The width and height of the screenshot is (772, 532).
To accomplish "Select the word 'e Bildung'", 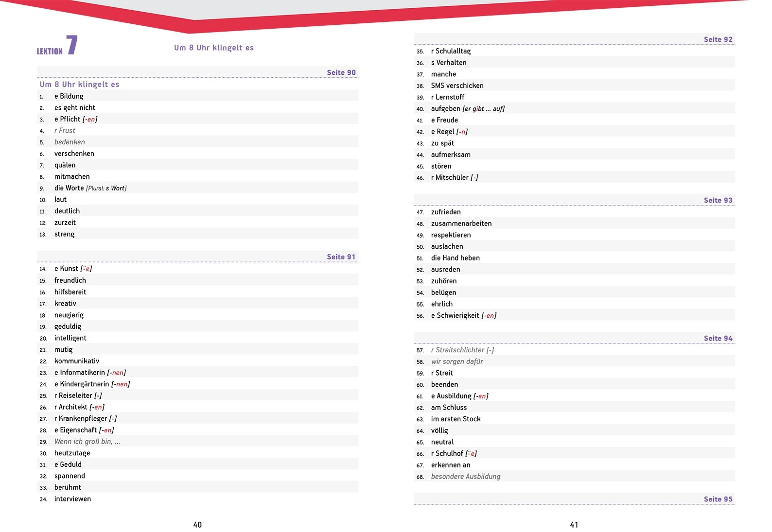I will (69, 96).
